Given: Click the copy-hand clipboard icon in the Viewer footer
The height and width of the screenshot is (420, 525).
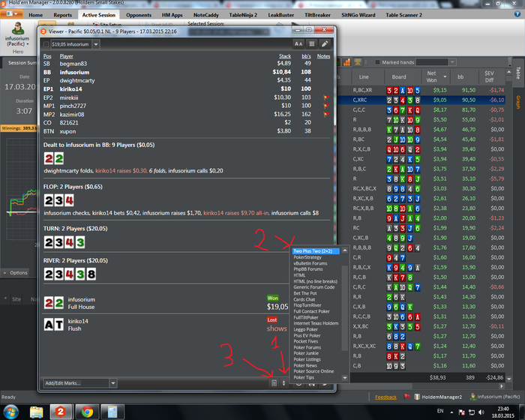Looking at the screenshot, I should click(274, 382).
